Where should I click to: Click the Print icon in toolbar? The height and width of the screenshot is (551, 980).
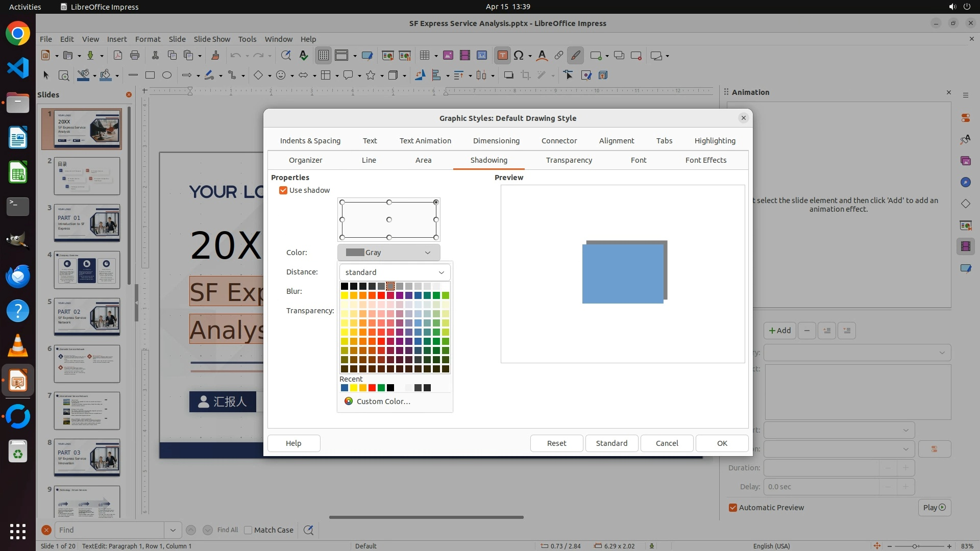click(135, 56)
